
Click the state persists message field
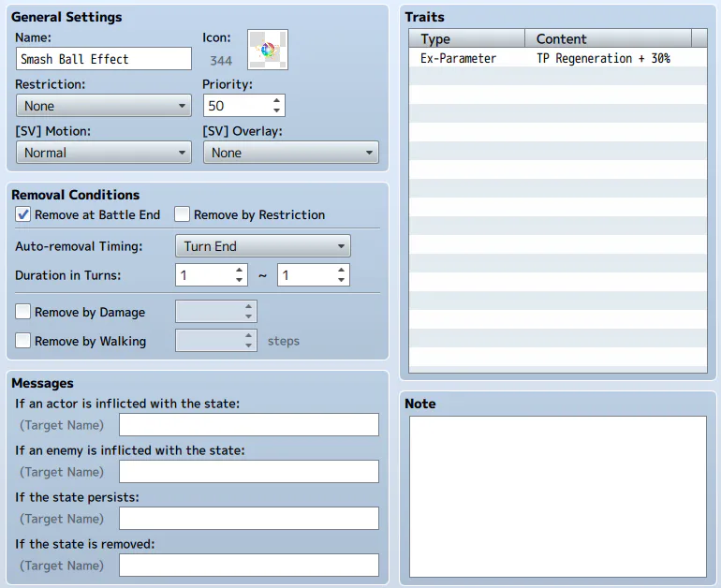[249, 518]
